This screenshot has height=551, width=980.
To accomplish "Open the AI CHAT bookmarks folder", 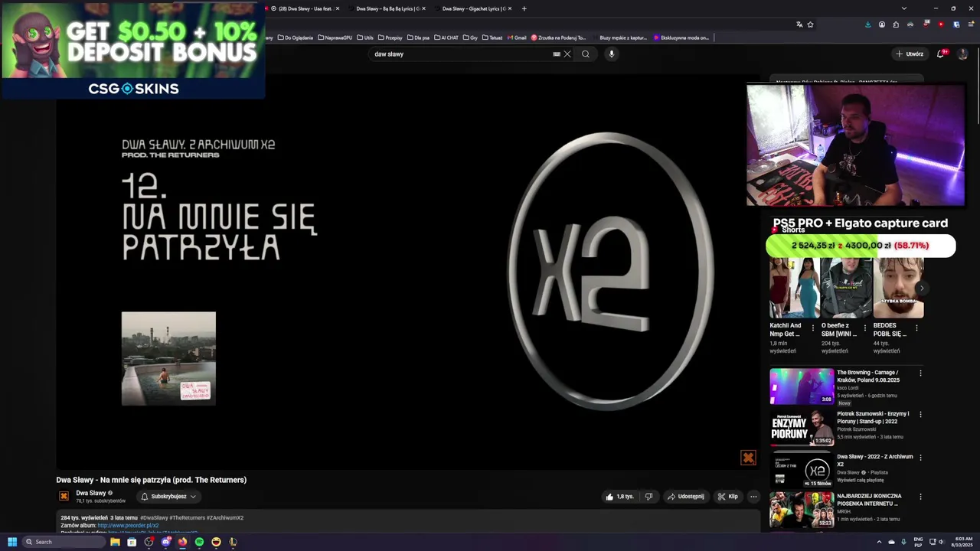I will (x=446, y=37).
